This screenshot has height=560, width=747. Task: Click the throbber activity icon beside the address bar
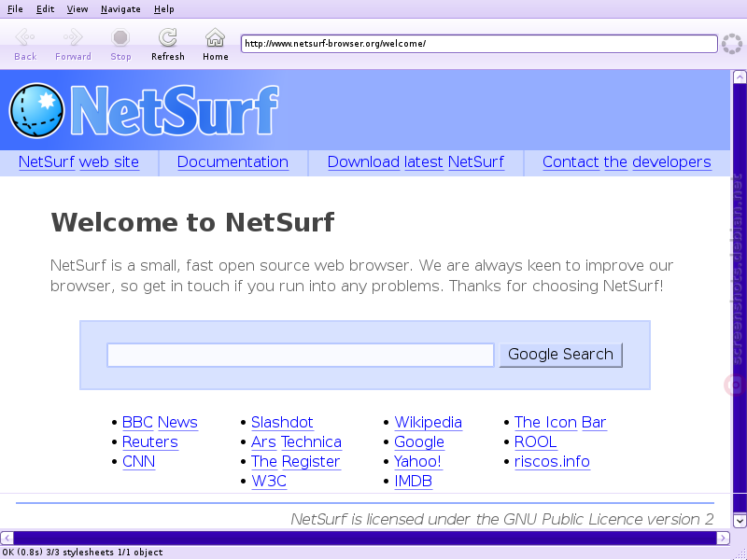coord(732,44)
